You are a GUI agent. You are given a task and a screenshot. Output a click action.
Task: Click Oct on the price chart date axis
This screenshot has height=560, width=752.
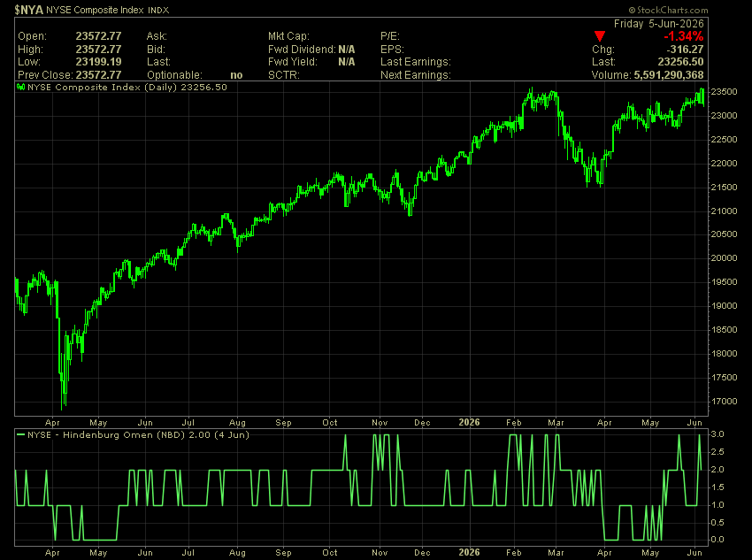(329, 423)
